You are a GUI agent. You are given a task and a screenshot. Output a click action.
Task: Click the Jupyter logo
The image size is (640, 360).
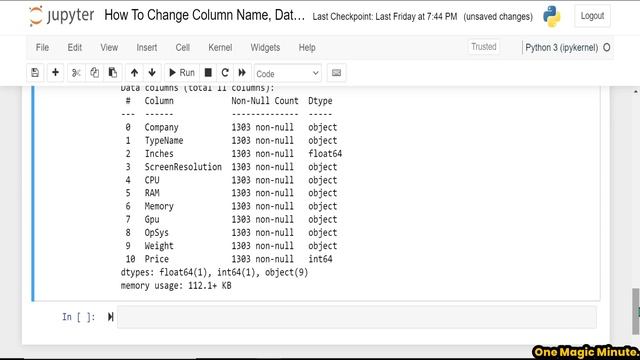click(61, 16)
